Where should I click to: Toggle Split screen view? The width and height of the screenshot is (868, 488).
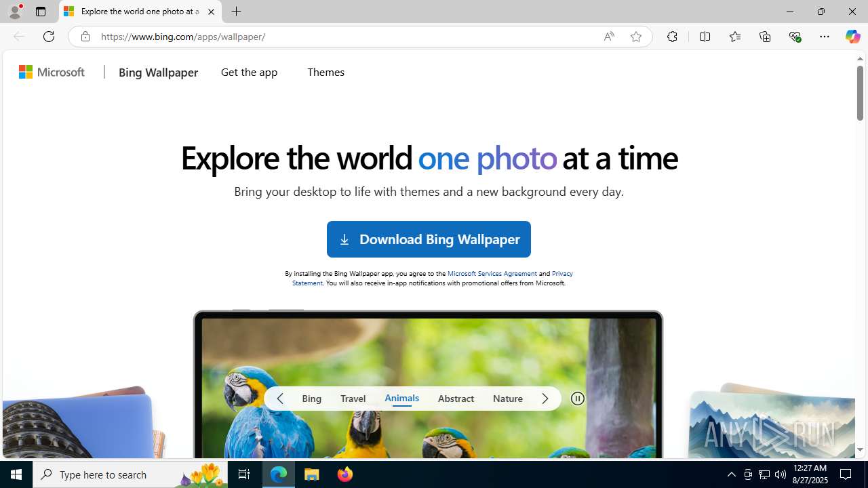pyautogui.click(x=705, y=37)
